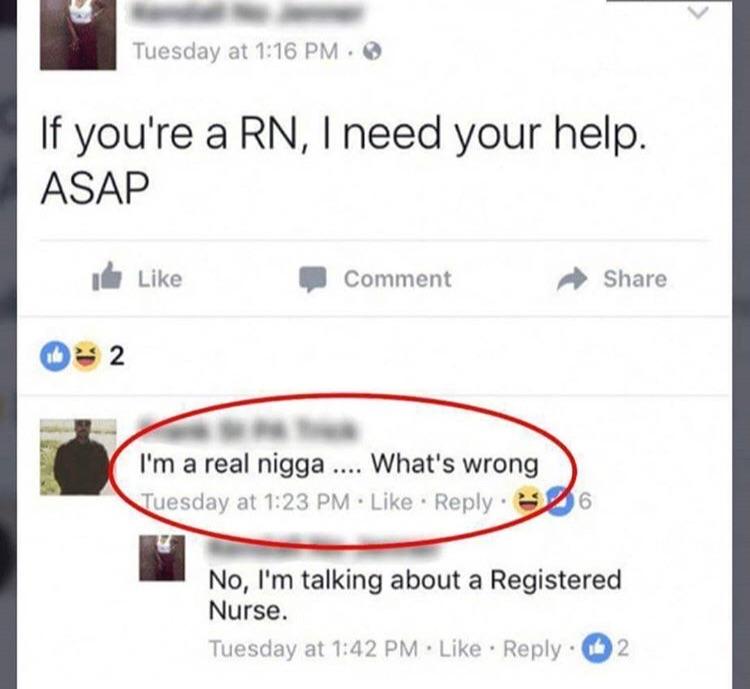The width and height of the screenshot is (750, 689).
Task: Click the blue like icon on the reply
Action: (x=596, y=648)
